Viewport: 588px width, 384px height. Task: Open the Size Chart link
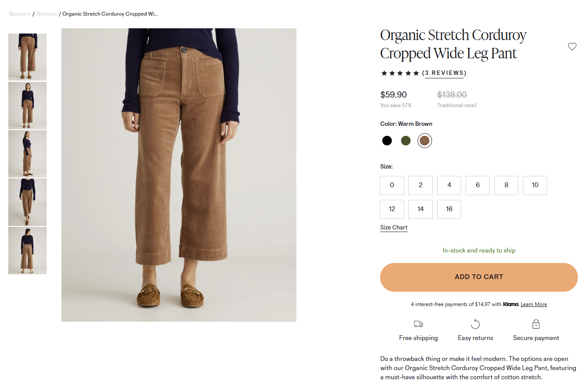pos(394,228)
